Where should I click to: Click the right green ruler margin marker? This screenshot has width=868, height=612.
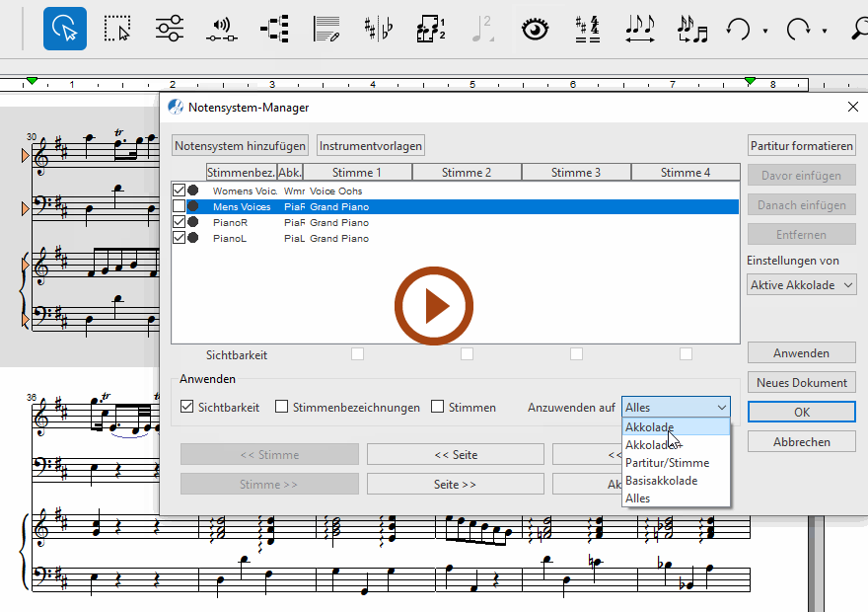coord(750,80)
